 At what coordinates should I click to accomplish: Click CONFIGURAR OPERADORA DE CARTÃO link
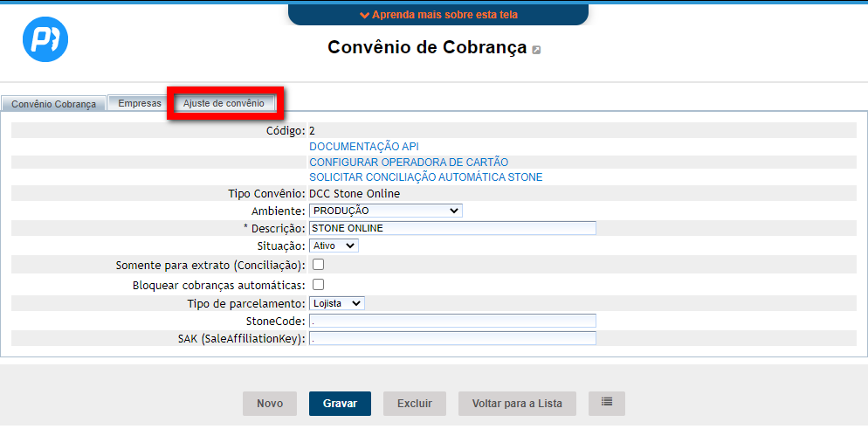pos(409,163)
